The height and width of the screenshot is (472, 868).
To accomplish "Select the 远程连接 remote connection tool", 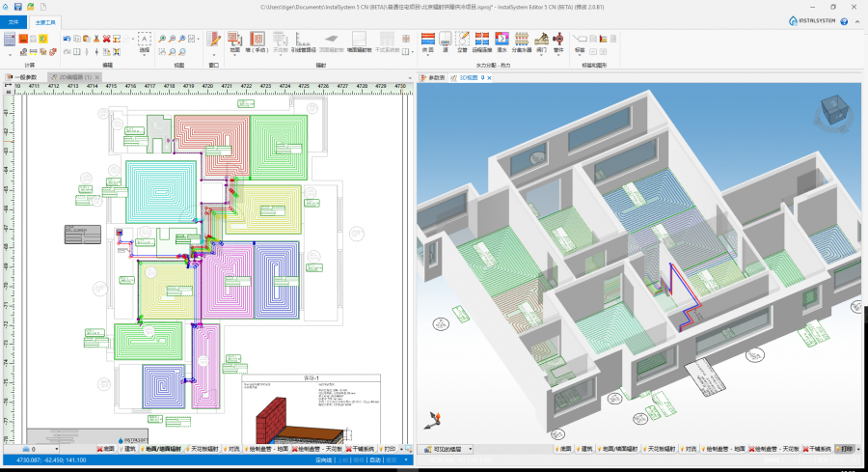I will click(481, 42).
